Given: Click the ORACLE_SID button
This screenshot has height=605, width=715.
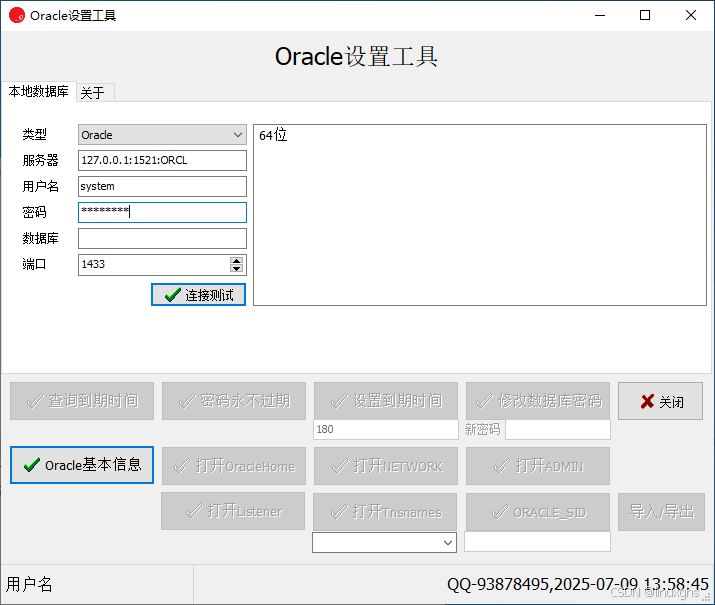Looking at the screenshot, I should pos(538,512).
